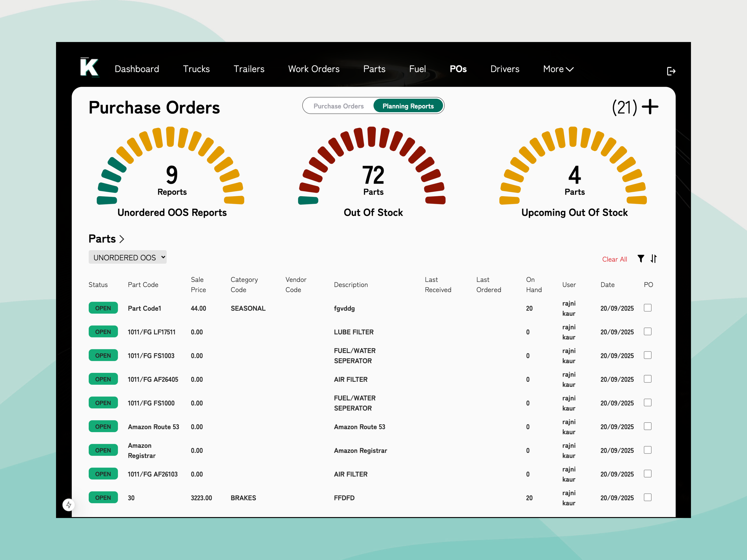Image resolution: width=747 pixels, height=560 pixels.
Task: Expand the Parts section chevron
Action: (x=122, y=239)
